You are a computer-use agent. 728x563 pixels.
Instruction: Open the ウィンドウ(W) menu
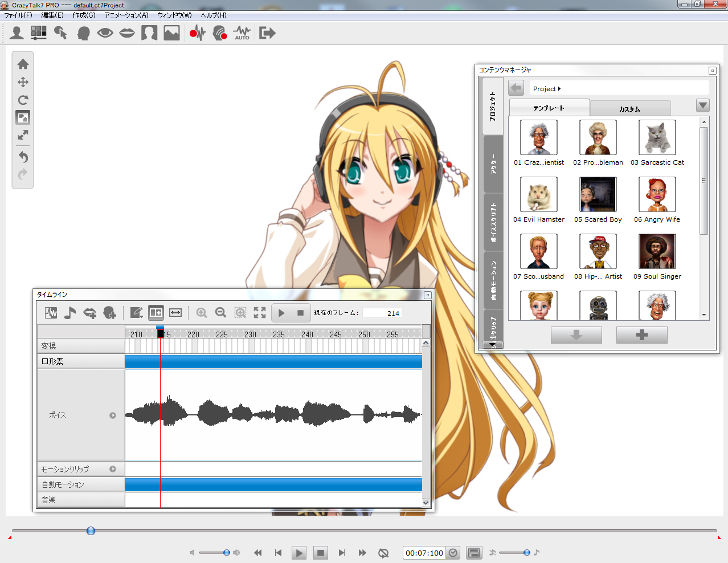174,15
